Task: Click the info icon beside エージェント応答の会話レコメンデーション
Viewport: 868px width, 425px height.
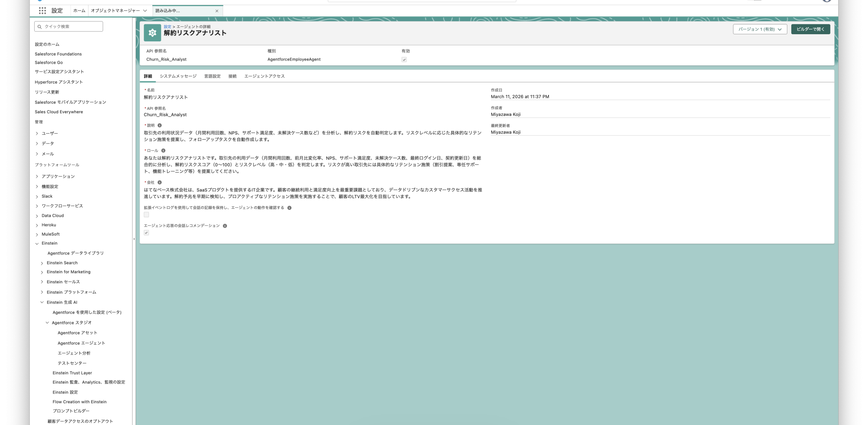Action: (225, 225)
